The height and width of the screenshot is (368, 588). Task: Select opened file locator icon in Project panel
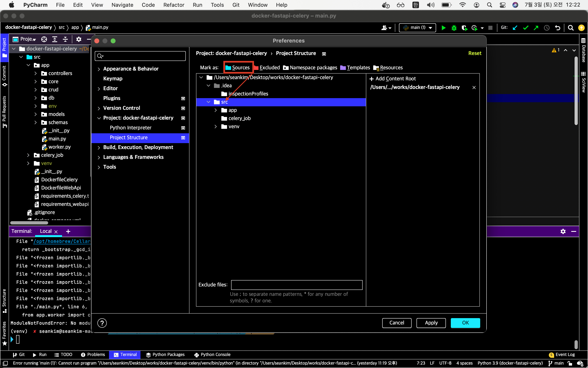44,39
